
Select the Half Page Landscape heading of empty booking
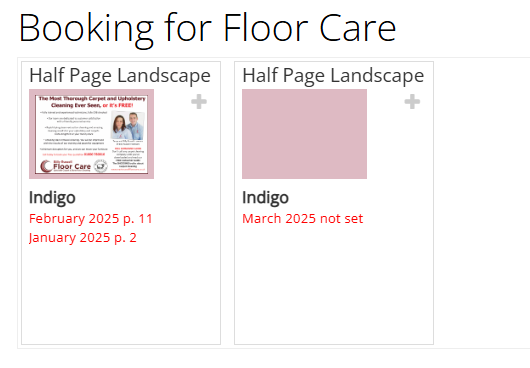click(x=333, y=75)
